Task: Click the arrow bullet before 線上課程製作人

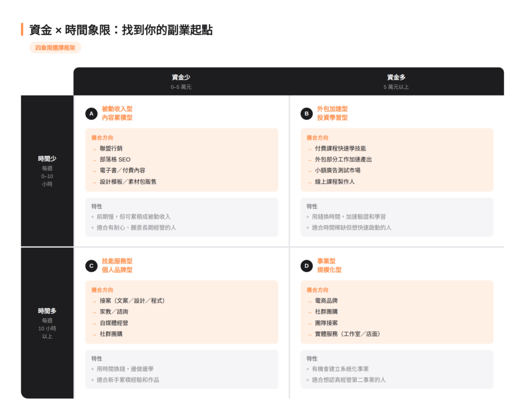Action: tap(310, 182)
